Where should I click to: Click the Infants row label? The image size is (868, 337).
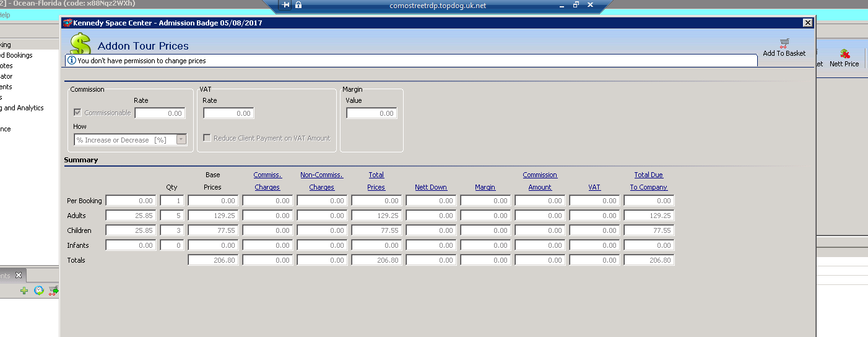pyautogui.click(x=77, y=245)
